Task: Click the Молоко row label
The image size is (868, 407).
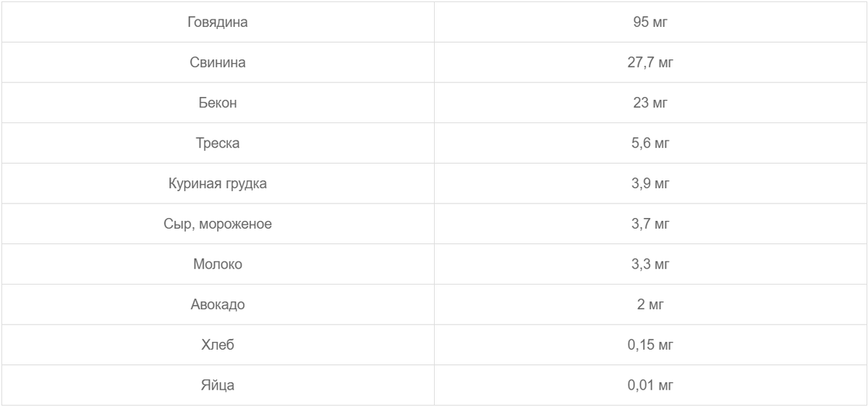Action: [x=218, y=264]
